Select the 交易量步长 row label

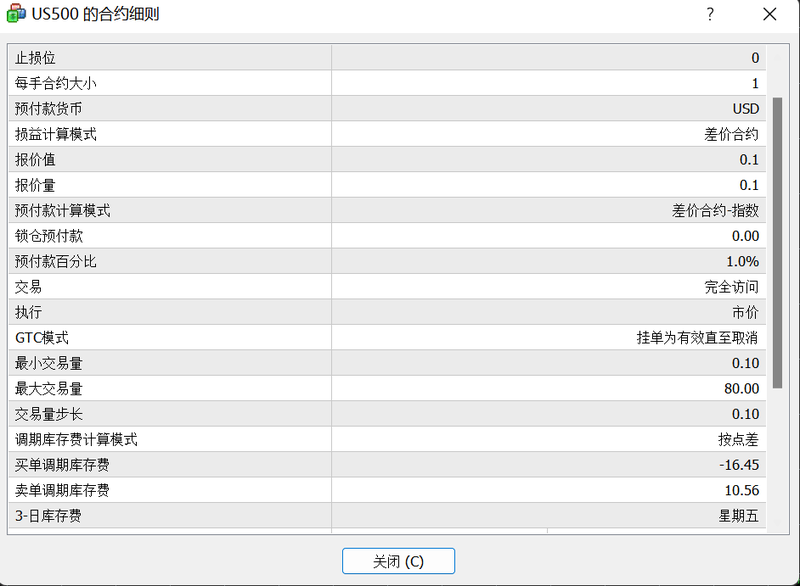[48, 414]
